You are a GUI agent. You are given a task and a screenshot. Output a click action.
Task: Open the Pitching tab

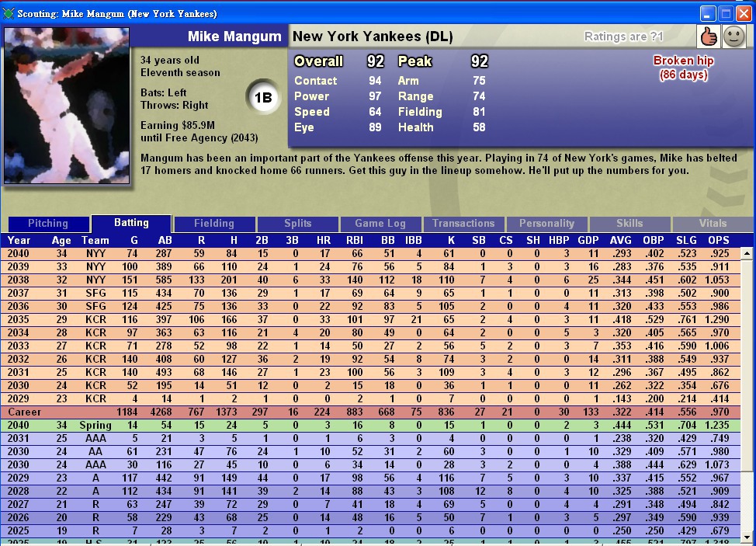(48, 224)
